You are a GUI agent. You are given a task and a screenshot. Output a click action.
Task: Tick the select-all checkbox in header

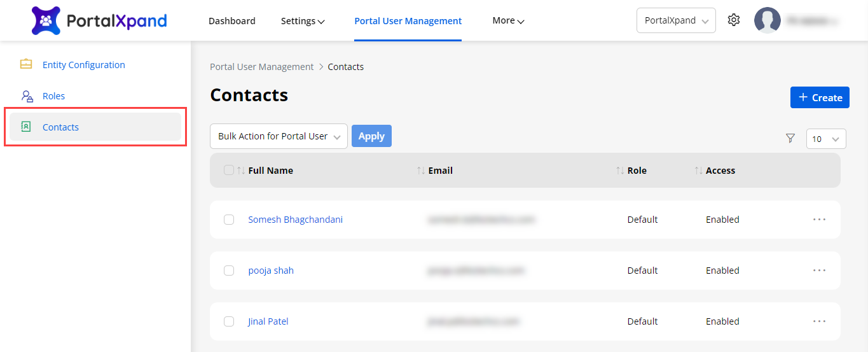(x=229, y=171)
